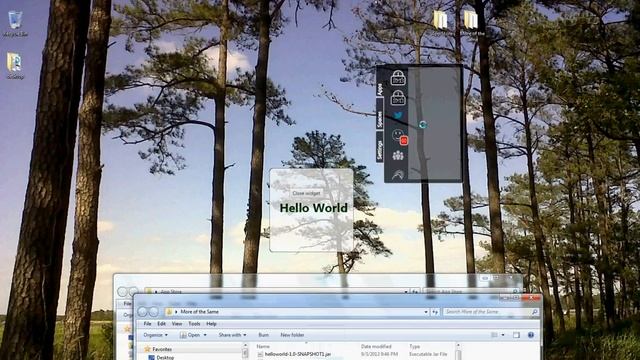
Task: Click the Back arrow in the back App Store window
Action: click(122, 292)
